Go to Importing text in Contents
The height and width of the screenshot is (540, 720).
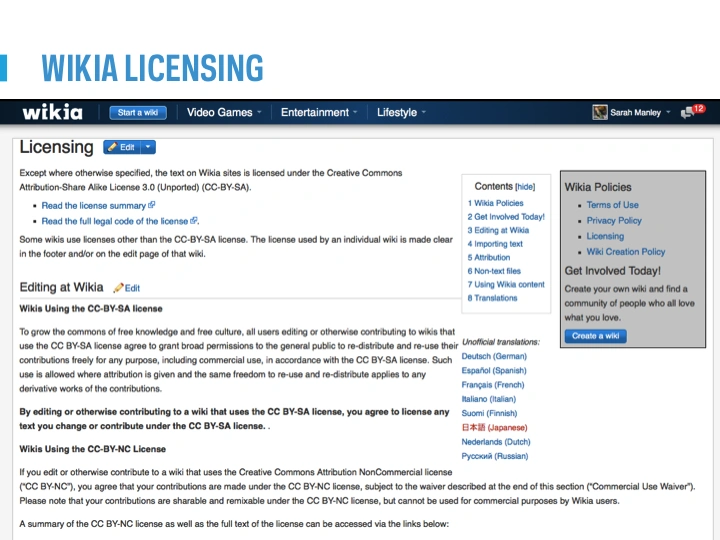point(498,243)
